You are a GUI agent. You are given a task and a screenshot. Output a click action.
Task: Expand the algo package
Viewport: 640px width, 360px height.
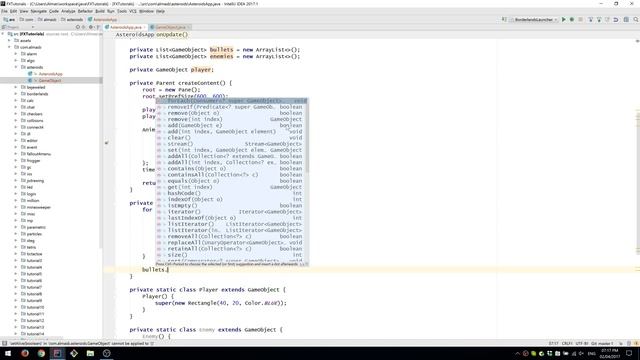(x=16, y=60)
